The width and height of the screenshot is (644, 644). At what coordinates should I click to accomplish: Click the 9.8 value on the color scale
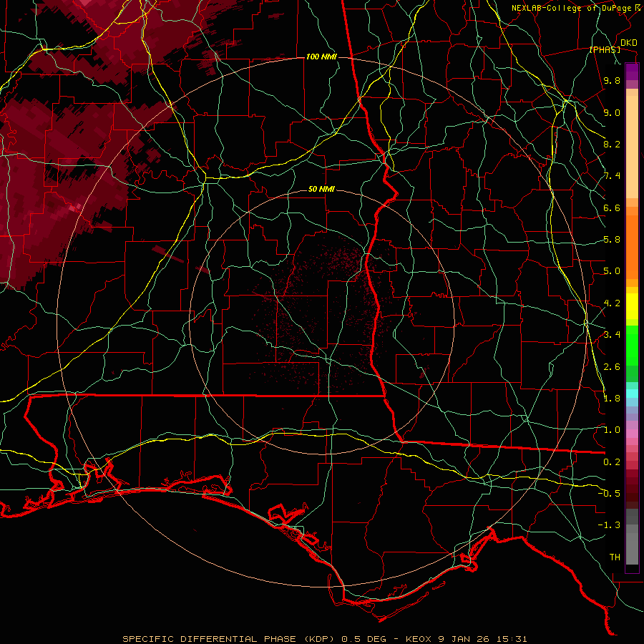tap(612, 80)
